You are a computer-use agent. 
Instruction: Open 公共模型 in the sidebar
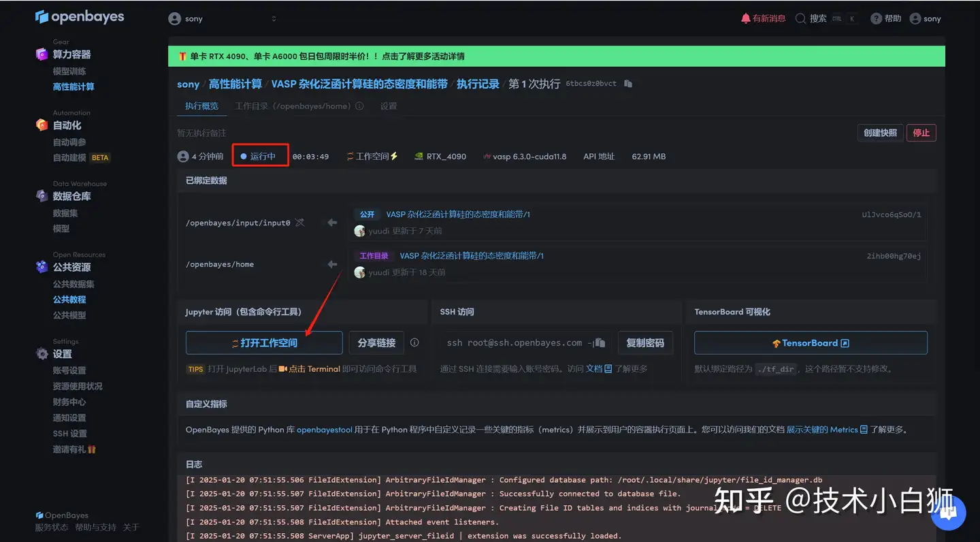coord(69,315)
